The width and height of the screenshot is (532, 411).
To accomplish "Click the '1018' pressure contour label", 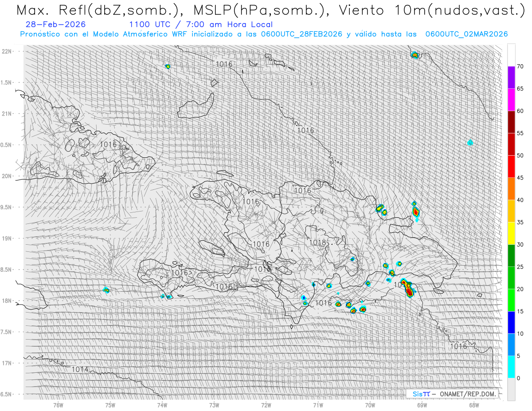I will [317, 243].
